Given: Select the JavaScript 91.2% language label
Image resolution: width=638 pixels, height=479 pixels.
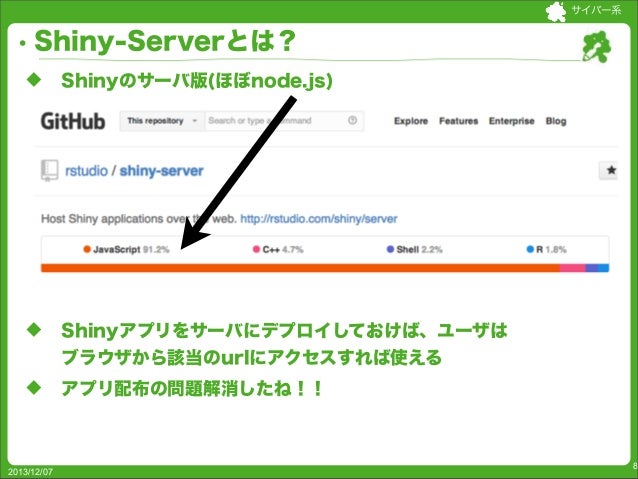Looking at the screenshot, I should [126, 249].
